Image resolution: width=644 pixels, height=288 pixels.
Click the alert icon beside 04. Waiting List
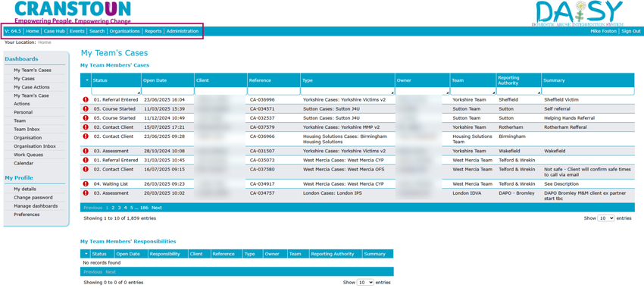coord(86,184)
